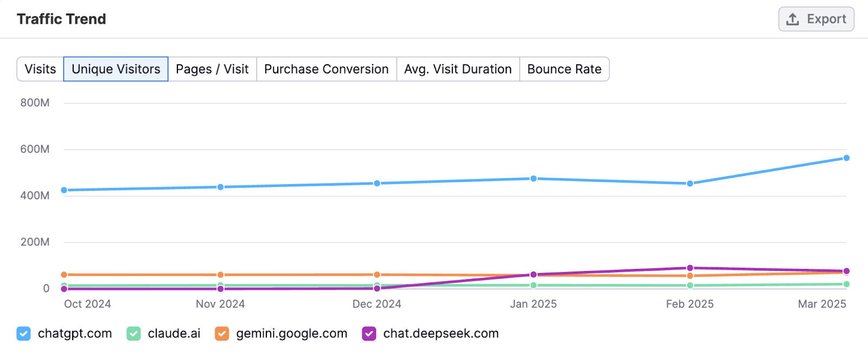The width and height of the screenshot is (868, 358).
Task: Click the Export button
Action: tap(815, 18)
